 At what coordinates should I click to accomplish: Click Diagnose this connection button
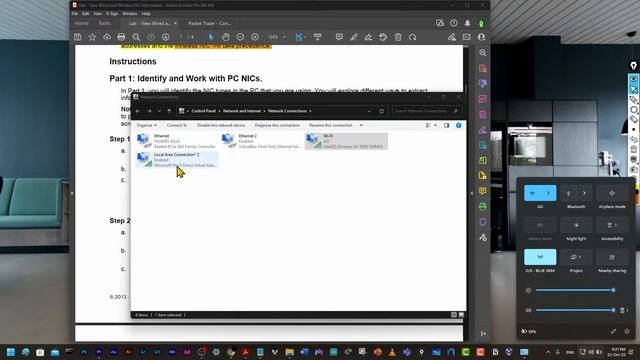coord(277,125)
